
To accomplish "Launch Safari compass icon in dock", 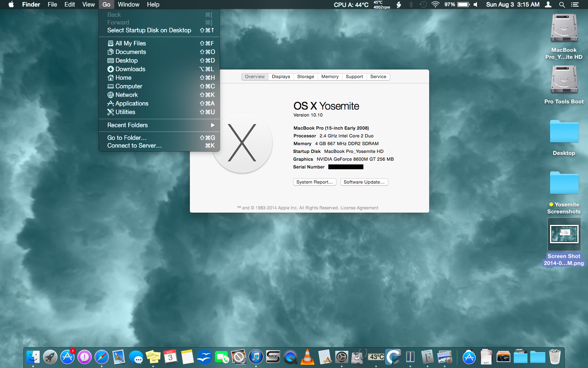I will pos(102,357).
